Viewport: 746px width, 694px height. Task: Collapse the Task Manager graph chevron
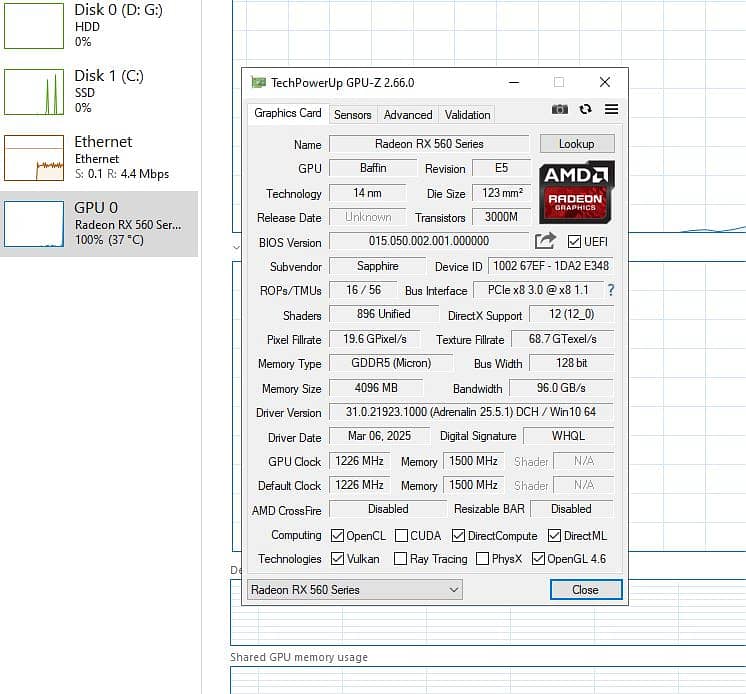(x=236, y=248)
